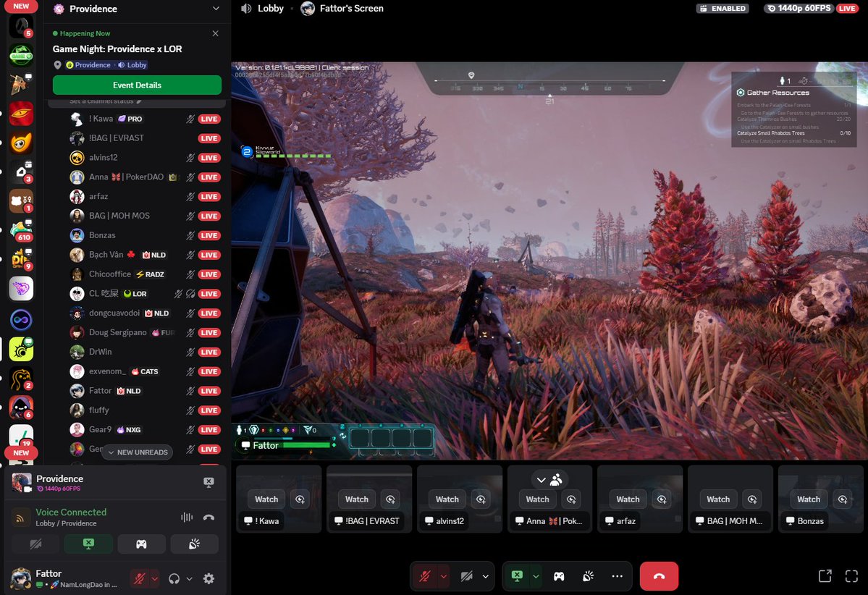Open the yellow emoji face server icon

(x=21, y=143)
